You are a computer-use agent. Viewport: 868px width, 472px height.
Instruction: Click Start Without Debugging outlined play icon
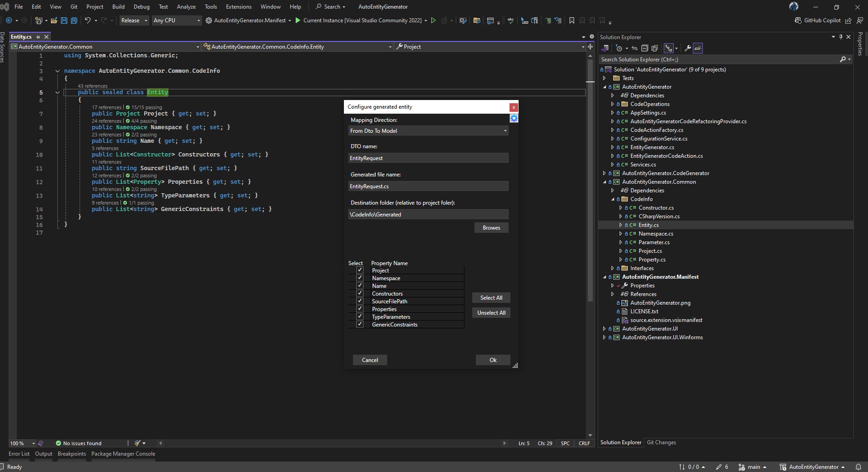[x=433, y=20]
